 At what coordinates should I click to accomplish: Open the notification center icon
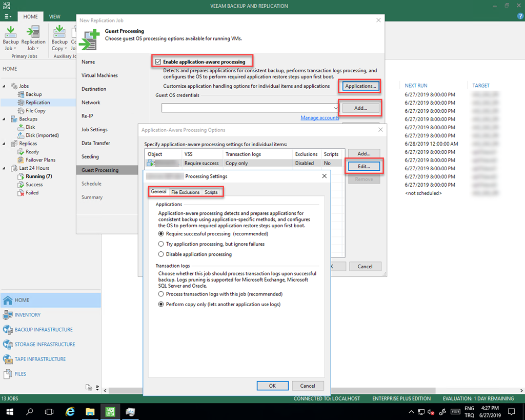tap(511, 412)
